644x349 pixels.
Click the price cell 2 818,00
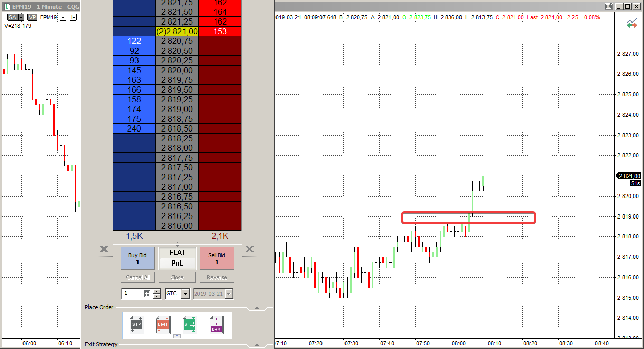point(177,148)
